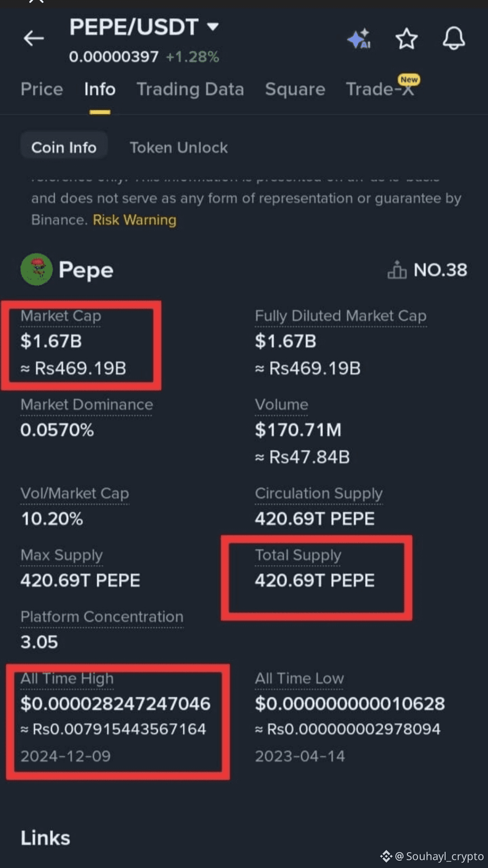This screenshot has width=488, height=868.
Task: Open the Trading Data tab
Action: pyautogui.click(x=190, y=89)
